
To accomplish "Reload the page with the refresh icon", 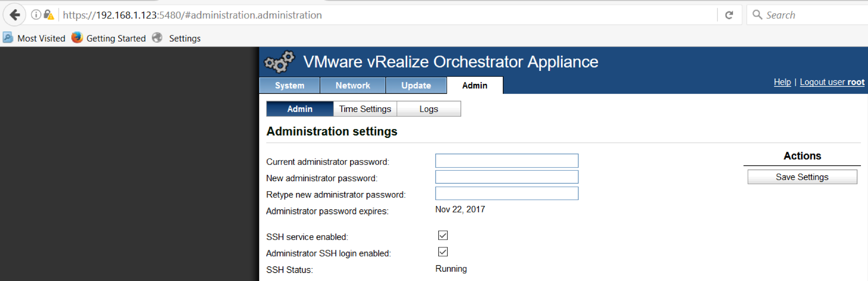I will (x=729, y=15).
